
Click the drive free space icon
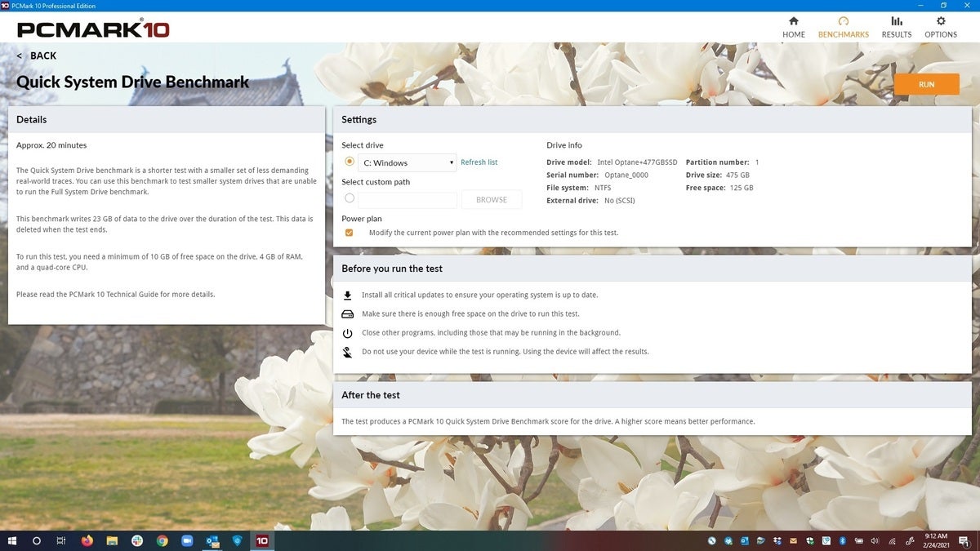coord(347,314)
